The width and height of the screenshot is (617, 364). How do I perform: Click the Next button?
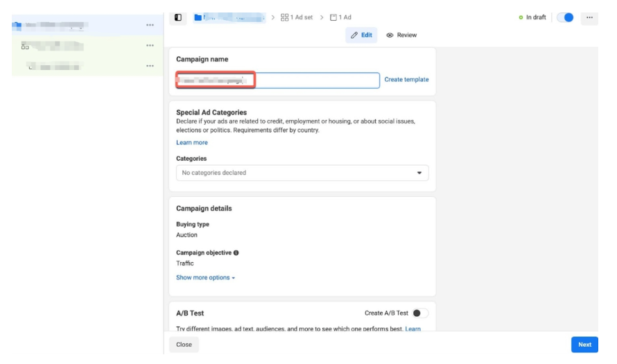[584, 345]
